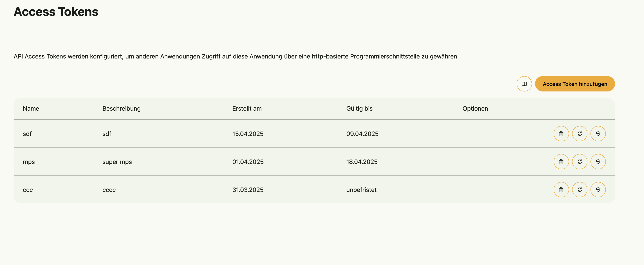Click shield icon for ccc token
Viewport: 644px width, 265px height.
click(598, 190)
